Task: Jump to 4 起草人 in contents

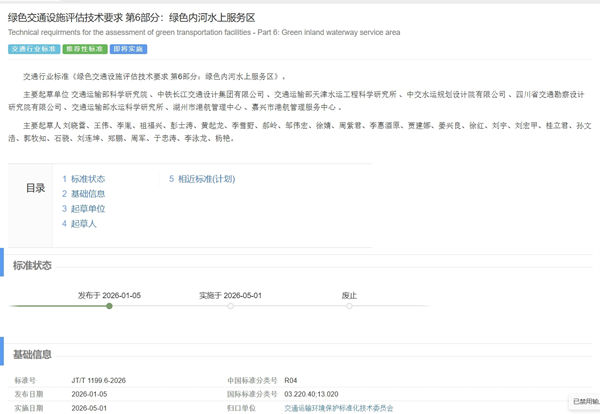Action: (80, 224)
